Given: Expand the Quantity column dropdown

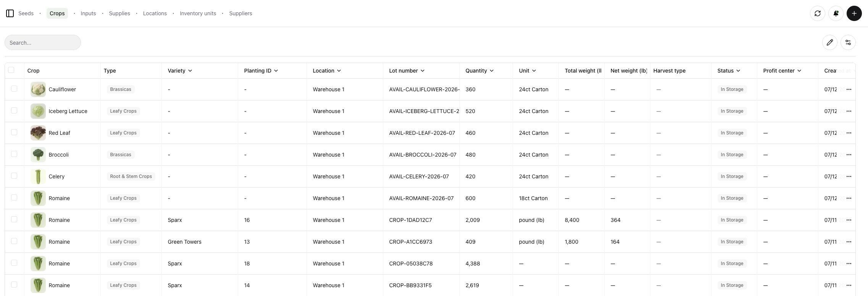Looking at the screenshot, I should tap(492, 71).
